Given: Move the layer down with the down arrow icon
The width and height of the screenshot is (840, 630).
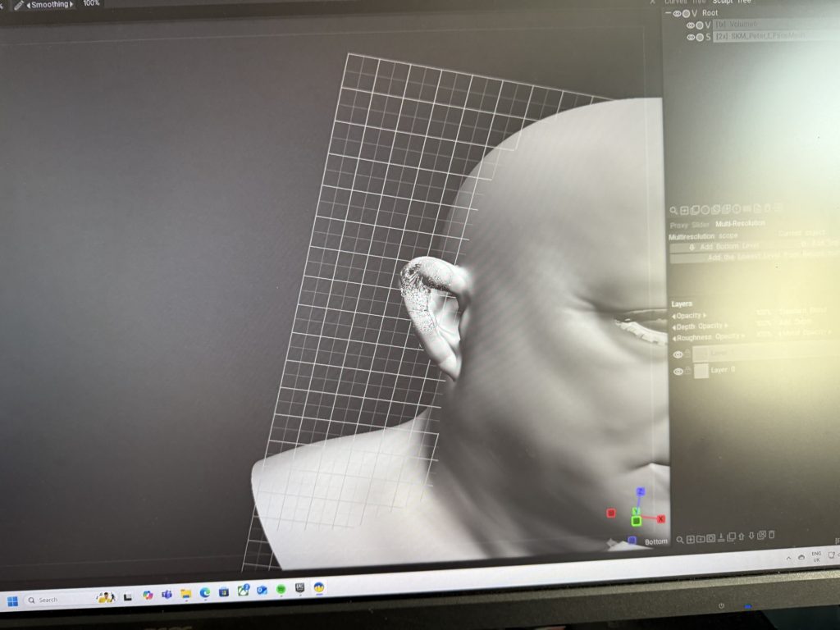Looking at the screenshot, I should pos(751,536).
